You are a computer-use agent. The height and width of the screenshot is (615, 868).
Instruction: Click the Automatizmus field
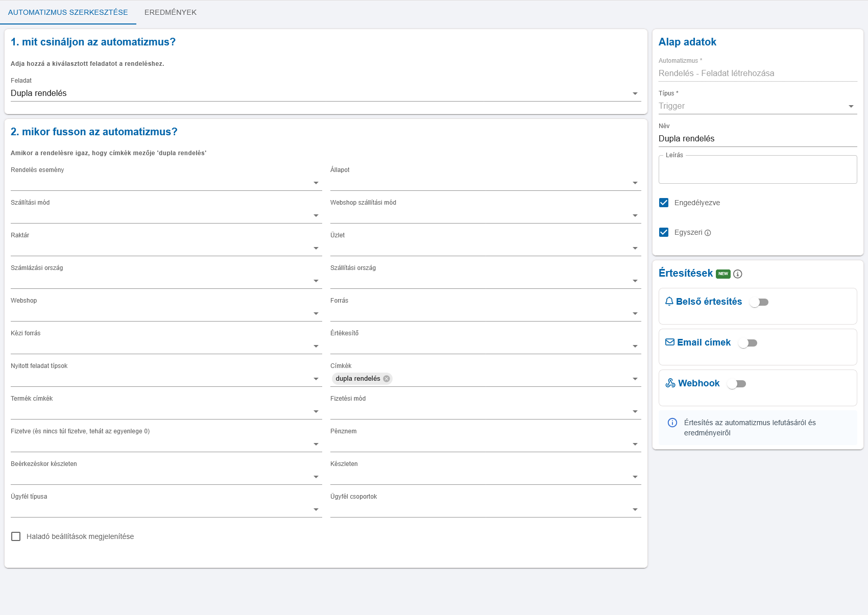point(758,73)
